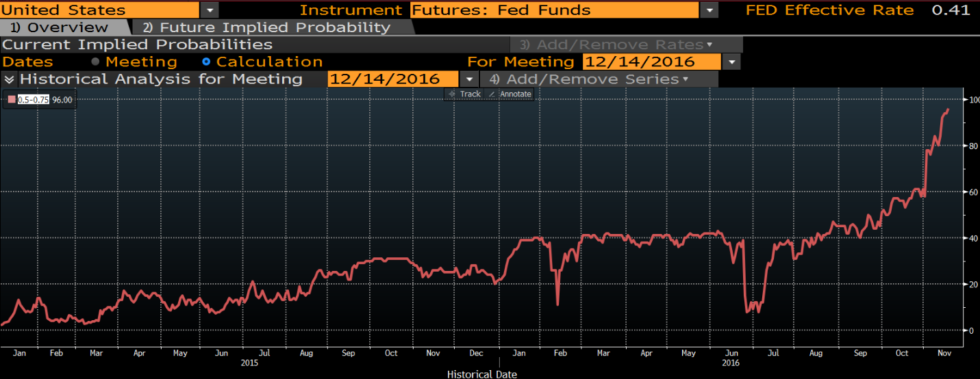
Task: Click the red 0.5-0.75 legend color swatch
Action: [x=11, y=100]
